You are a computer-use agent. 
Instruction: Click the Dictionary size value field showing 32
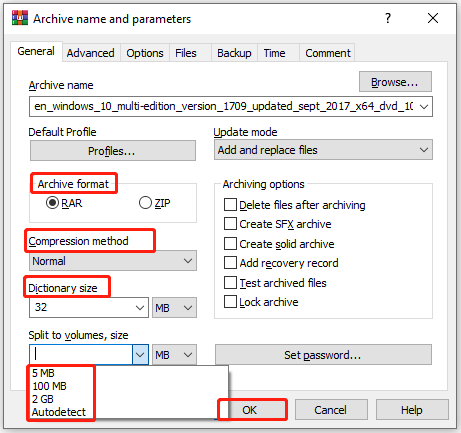tap(89, 307)
